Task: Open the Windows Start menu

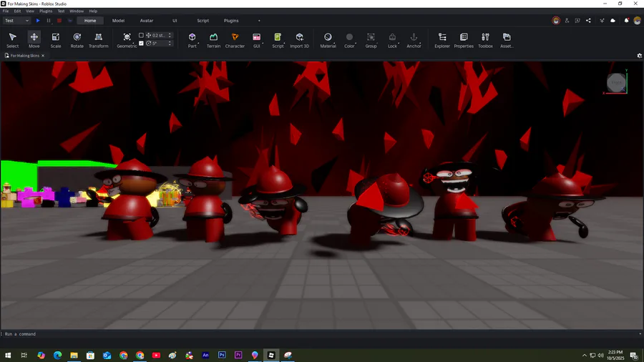Action: tap(8, 355)
